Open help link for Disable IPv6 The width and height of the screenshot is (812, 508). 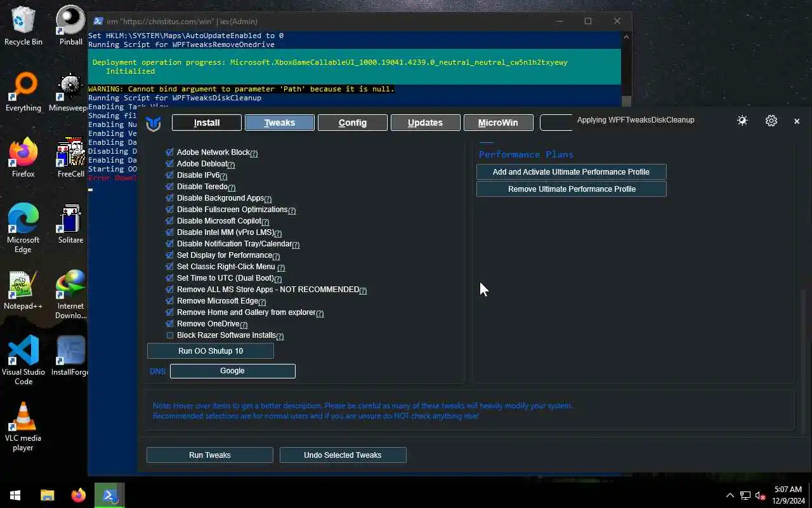coord(223,176)
